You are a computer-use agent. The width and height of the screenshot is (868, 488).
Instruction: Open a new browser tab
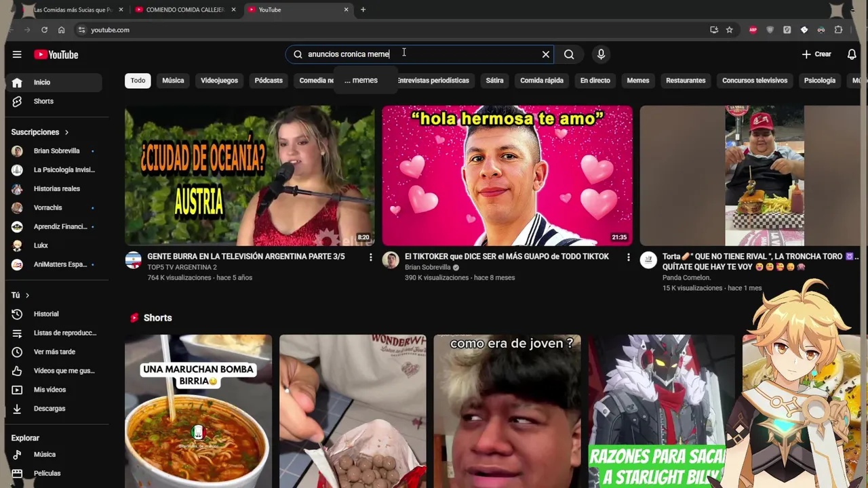[x=363, y=9]
